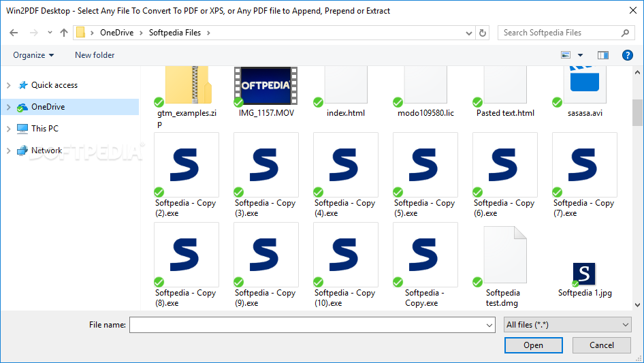Click OneDrive in the address breadcrumb
This screenshot has height=363, width=644.
[x=116, y=33]
